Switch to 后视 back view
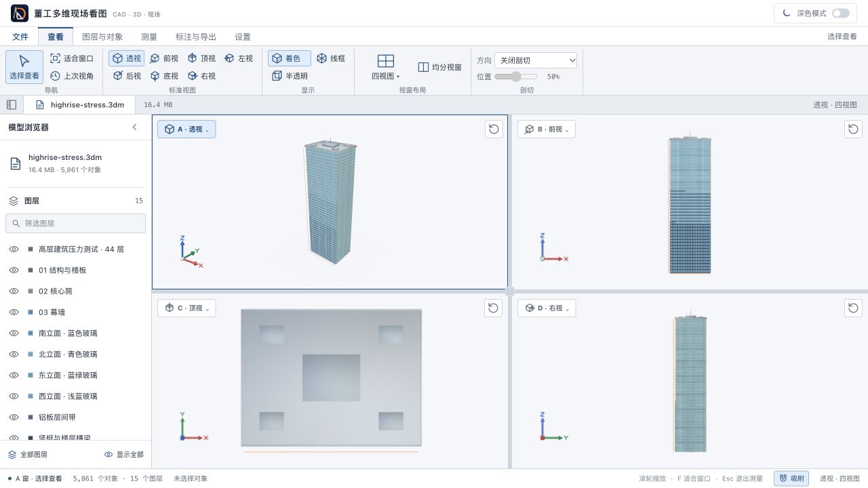868x488 pixels. [127, 76]
